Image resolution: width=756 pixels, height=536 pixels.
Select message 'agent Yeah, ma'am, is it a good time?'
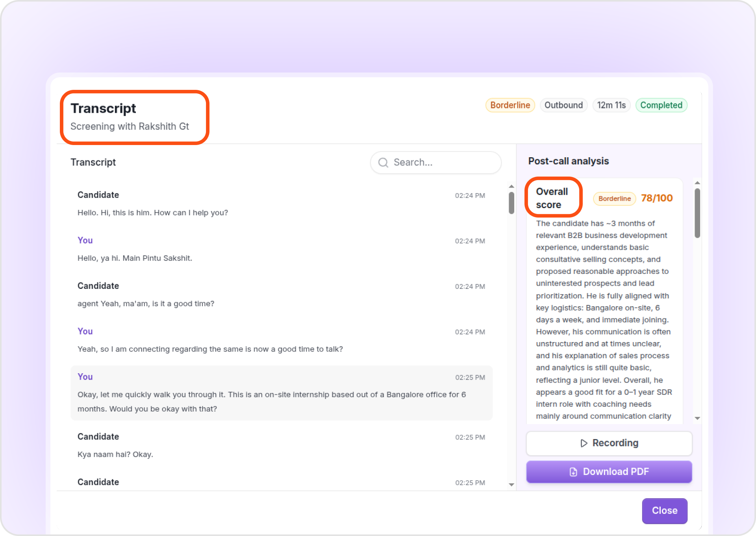click(x=146, y=303)
